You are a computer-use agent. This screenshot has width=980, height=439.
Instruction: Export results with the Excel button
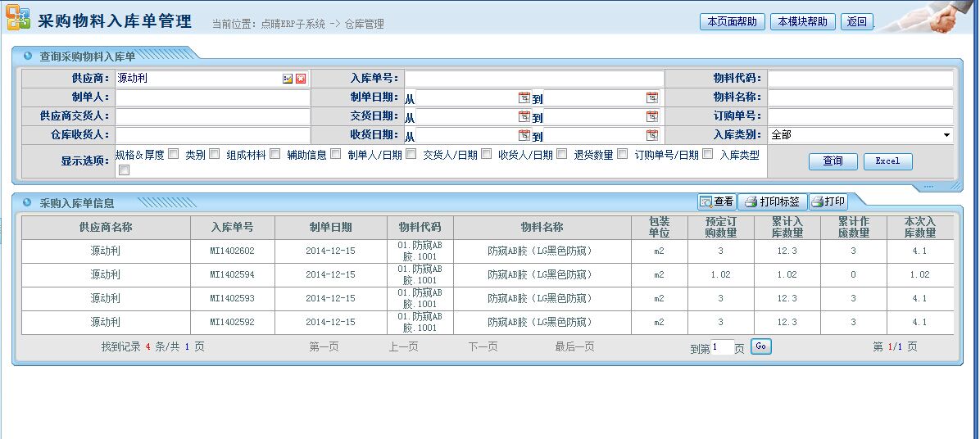click(887, 161)
